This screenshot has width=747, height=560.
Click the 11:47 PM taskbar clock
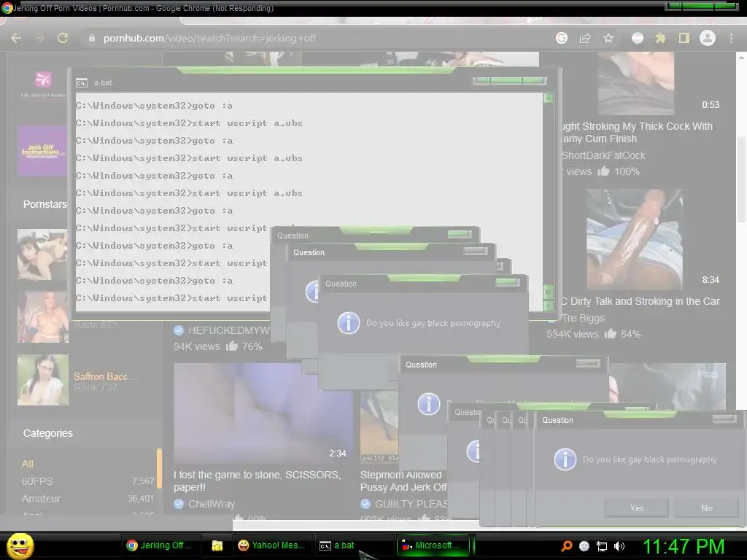coord(684,546)
